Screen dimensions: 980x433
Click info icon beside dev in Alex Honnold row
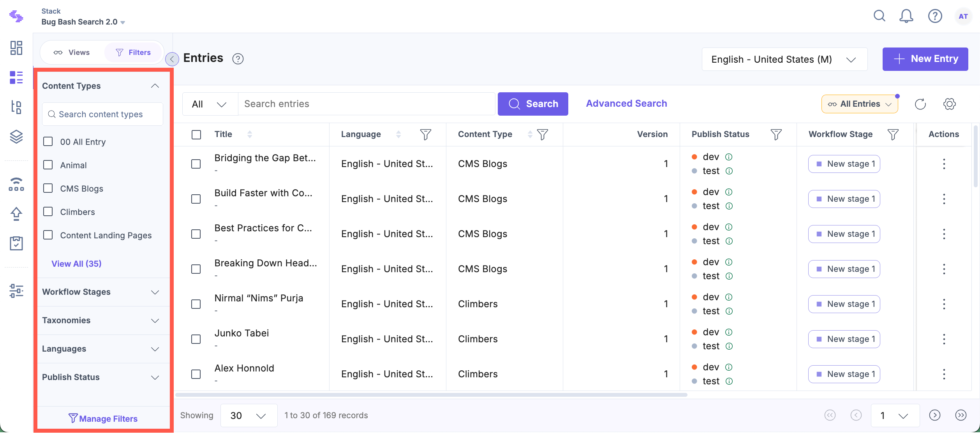click(729, 367)
